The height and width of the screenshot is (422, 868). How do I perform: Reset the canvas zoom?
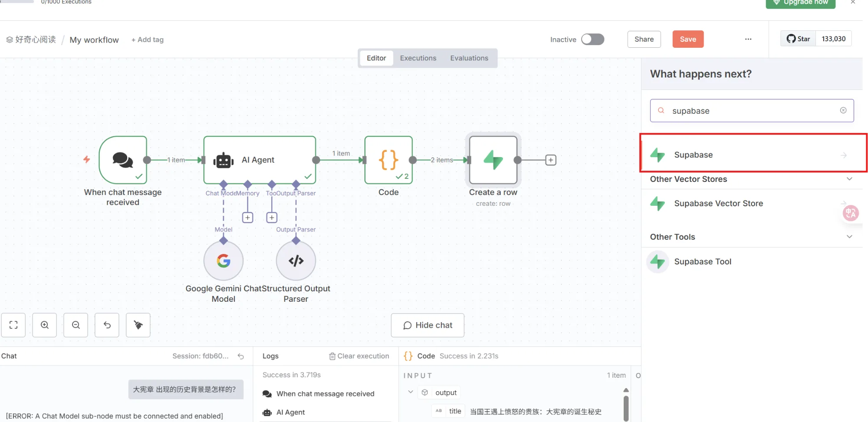tap(107, 325)
